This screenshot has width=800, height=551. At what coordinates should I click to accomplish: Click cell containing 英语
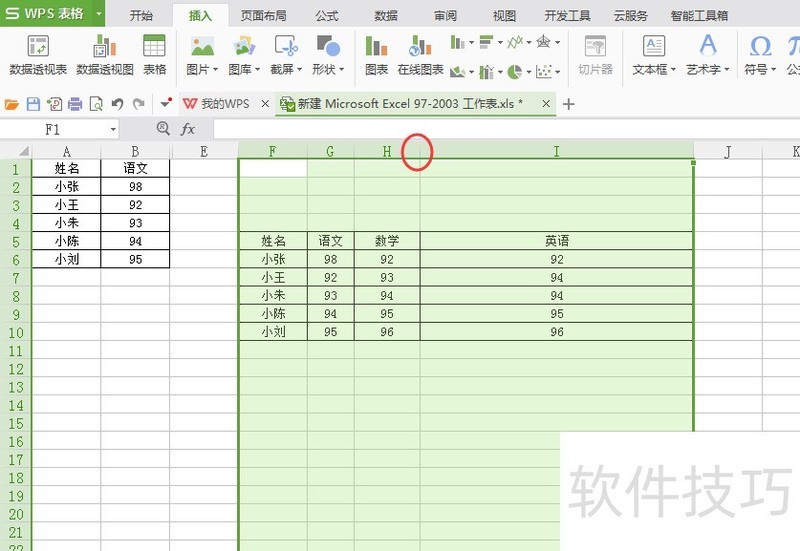[x=557, y=241]
